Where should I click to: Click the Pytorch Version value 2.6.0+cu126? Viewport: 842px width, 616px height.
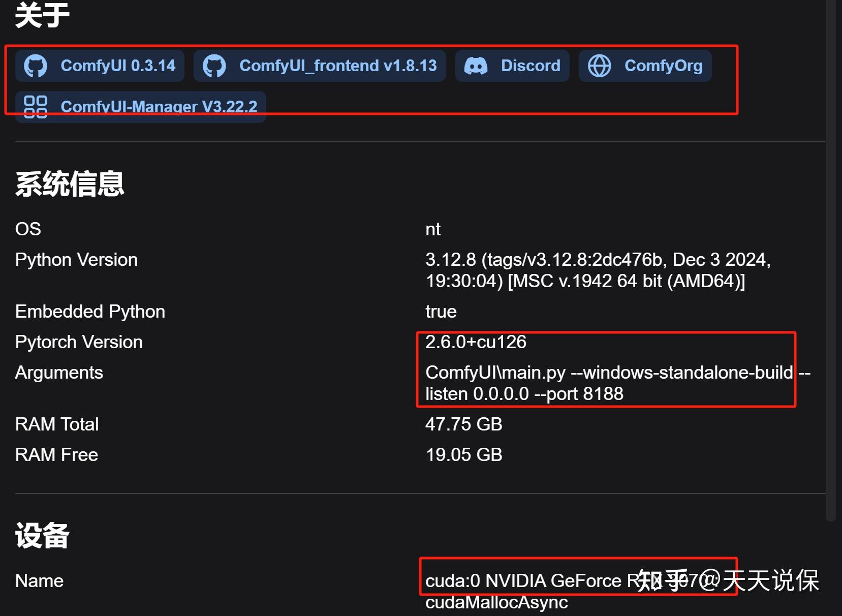[x=476, y=342]
